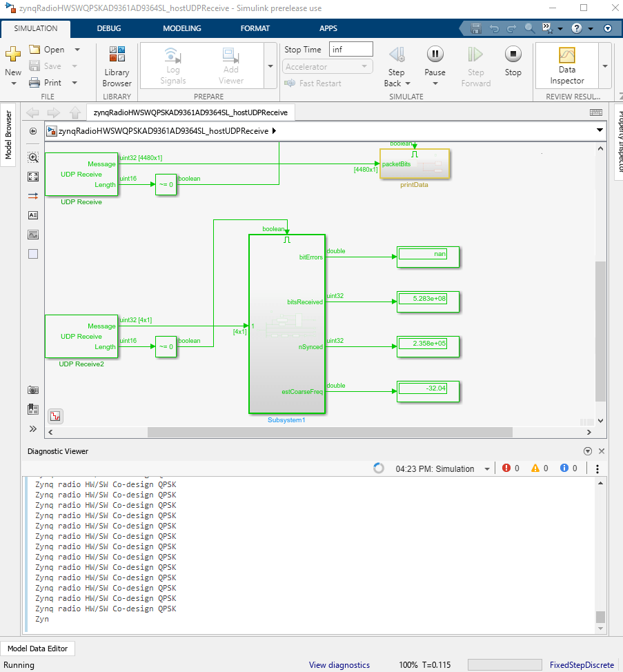Toggle Hide/Show Explorer Bar arrow
Image resolution: width=623 pixels, height=672 pixels.
click(33, 131)
